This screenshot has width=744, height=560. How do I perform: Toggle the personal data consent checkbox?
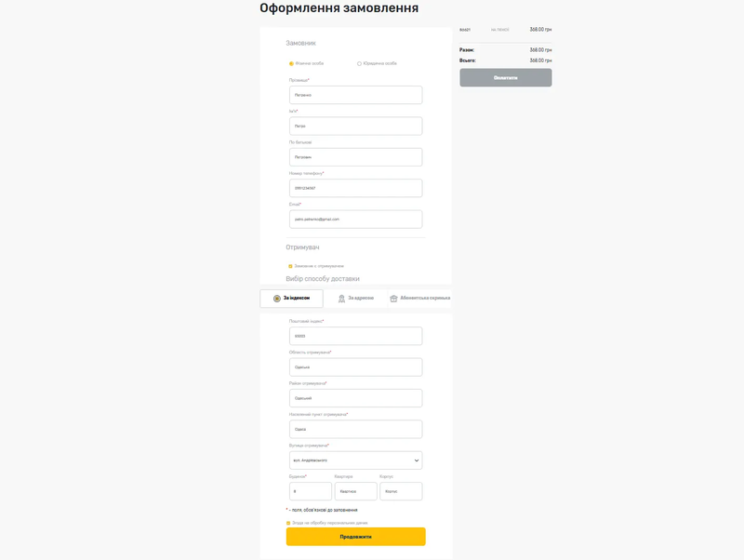click(x=289, y=523)
